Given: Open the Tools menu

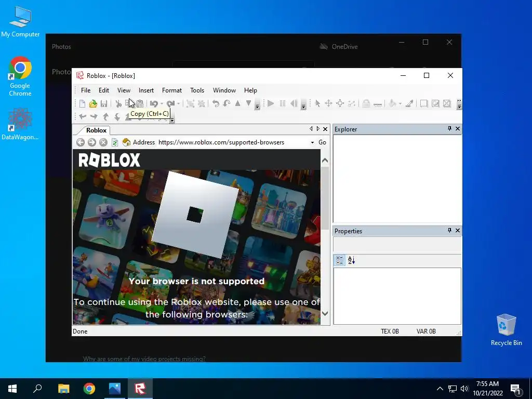Looking at the screenshot, I should coord(197,90).
